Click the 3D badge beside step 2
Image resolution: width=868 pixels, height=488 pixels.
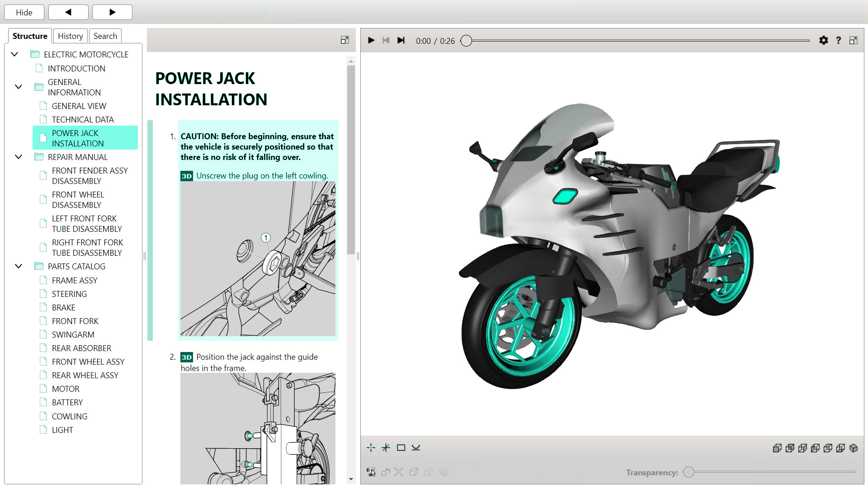click(187, 357)
